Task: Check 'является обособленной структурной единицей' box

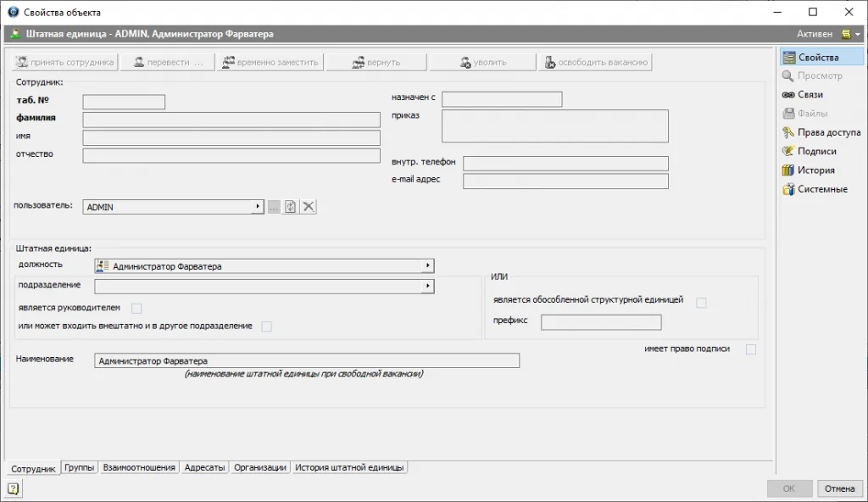Action: click(x=701, y=303)
